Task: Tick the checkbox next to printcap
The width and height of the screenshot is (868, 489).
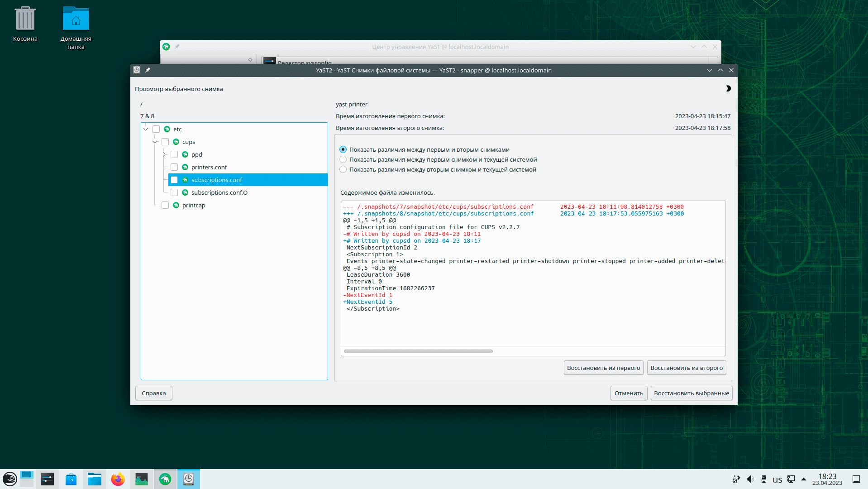Action: click(165, 206)
